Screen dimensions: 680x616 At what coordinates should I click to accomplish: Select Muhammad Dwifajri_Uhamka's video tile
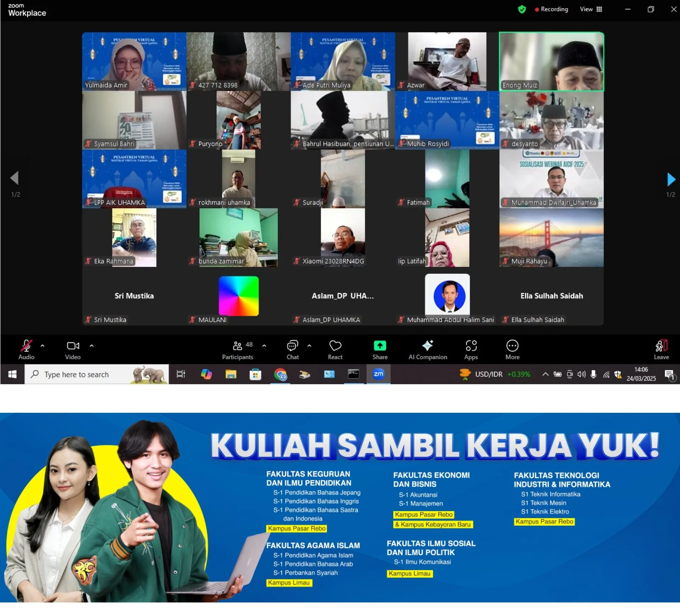point(551,179)
